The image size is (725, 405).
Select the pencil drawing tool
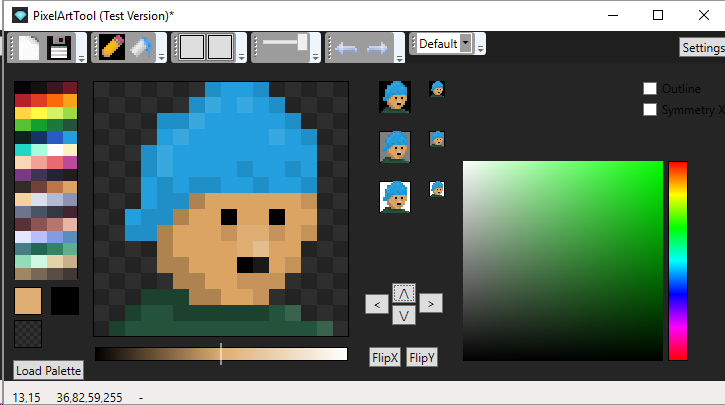[x=112, y=47]
